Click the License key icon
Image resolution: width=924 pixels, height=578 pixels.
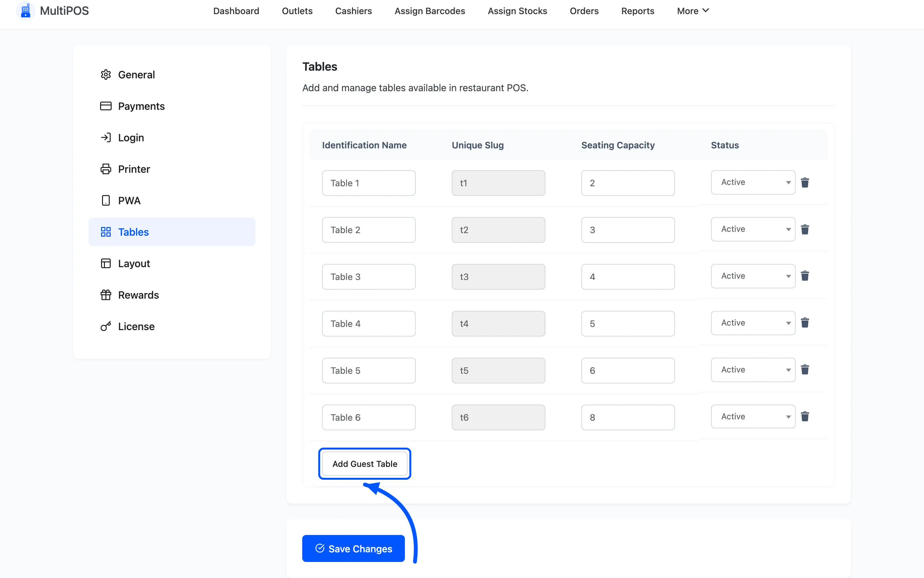tap(106, 326)
